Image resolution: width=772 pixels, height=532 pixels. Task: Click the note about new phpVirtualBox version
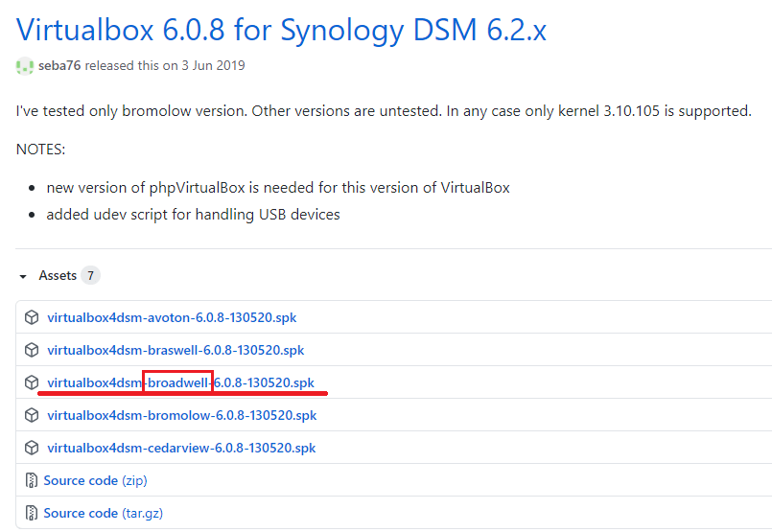(x=278, y=188)
